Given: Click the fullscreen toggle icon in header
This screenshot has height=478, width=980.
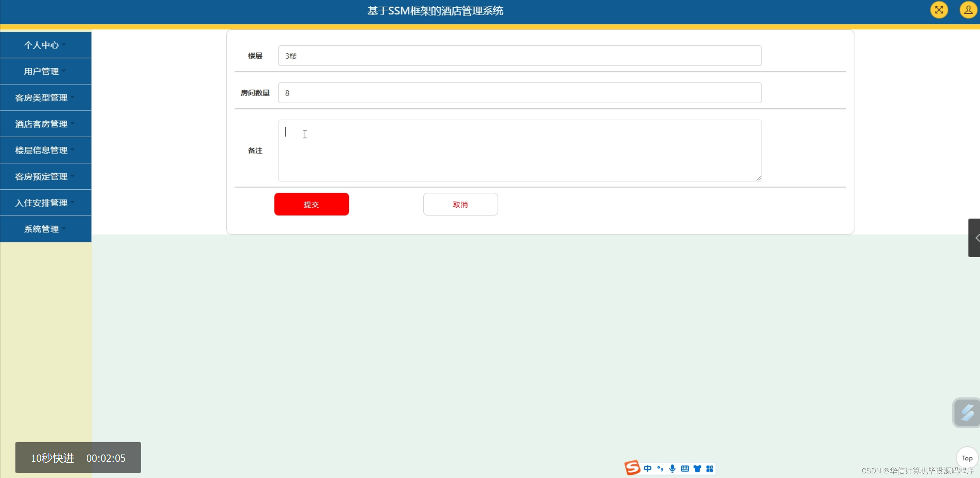Looking at the screenshot, I should click(x=939, y=10).
